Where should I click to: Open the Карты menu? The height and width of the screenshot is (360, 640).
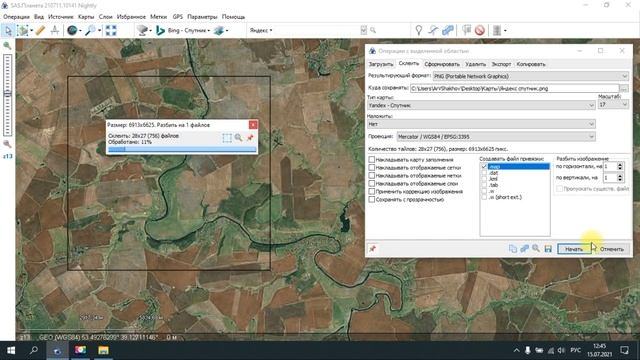[x=86, y=17]
